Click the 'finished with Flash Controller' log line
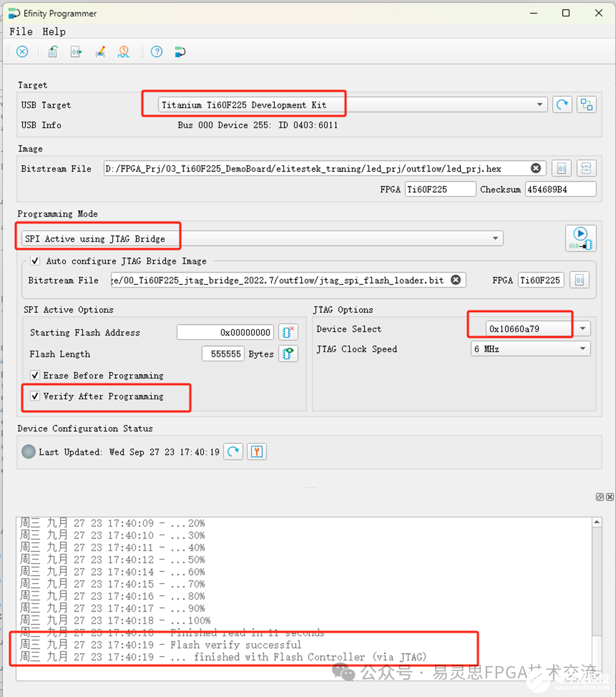616x697 pixels. pyautogui.click(x=223, y=657)
